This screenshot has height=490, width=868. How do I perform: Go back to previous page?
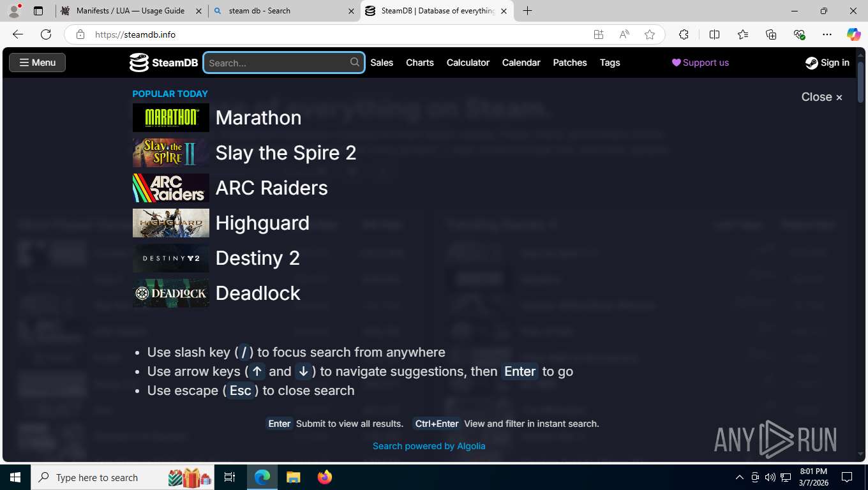(18, 34)
